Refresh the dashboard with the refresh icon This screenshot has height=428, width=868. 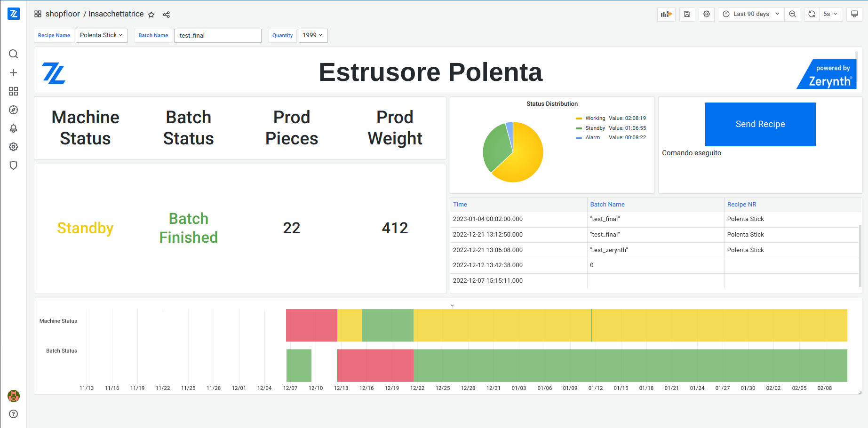(811, 14)
